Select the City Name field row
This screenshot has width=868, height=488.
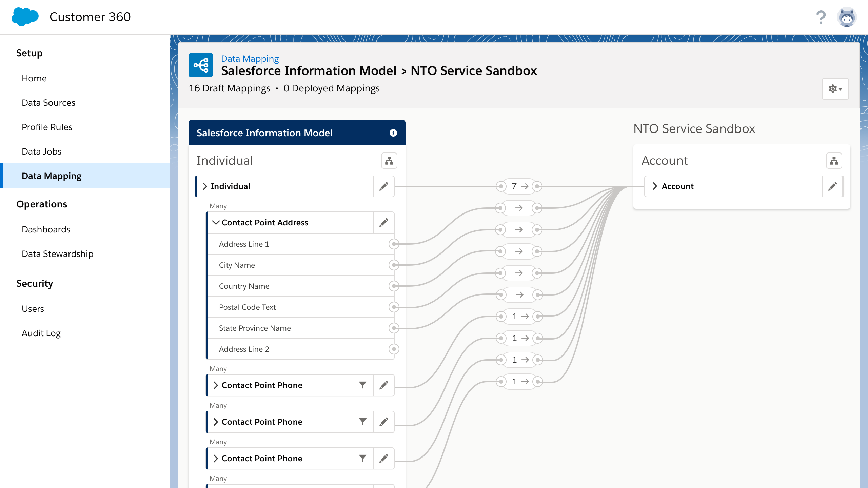click(x=301, y=265)
